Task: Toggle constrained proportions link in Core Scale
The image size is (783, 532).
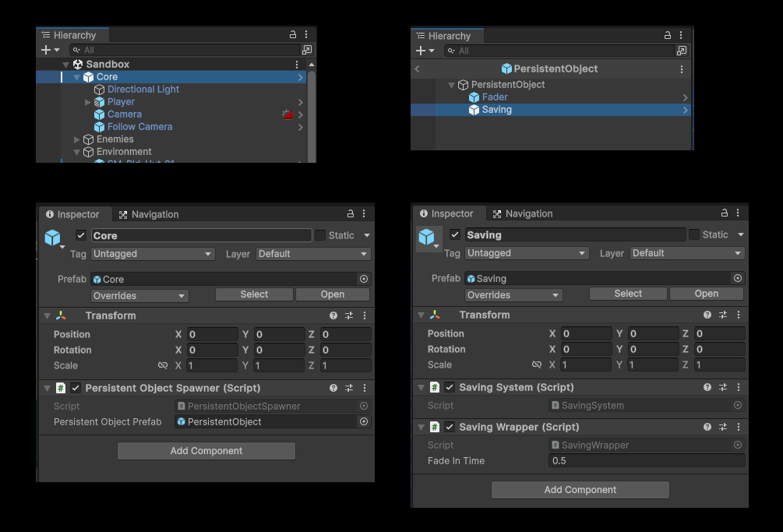Action: point(163,365)
